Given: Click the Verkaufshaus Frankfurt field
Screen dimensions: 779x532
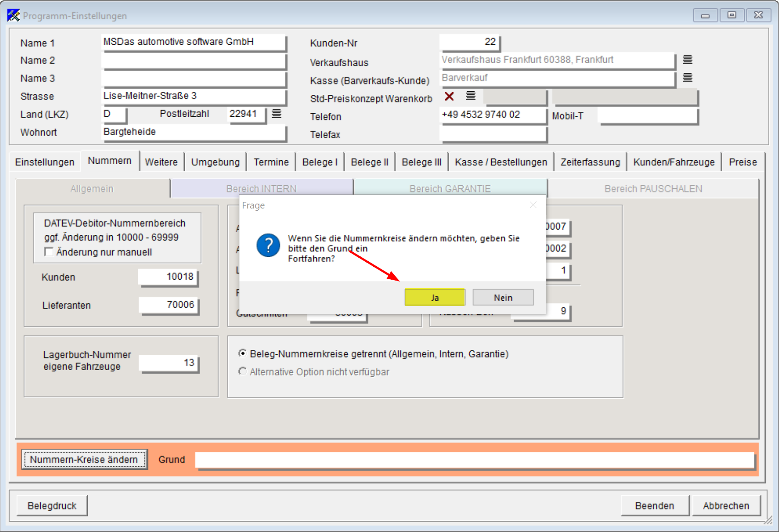Looking at the screenshot, I should 557,60.
